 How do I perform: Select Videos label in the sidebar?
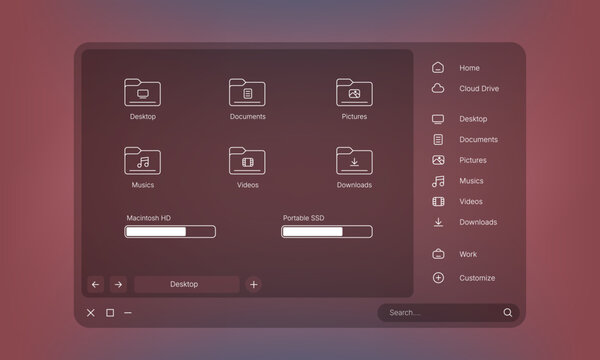pyautogui.click(x=471, y=202)
